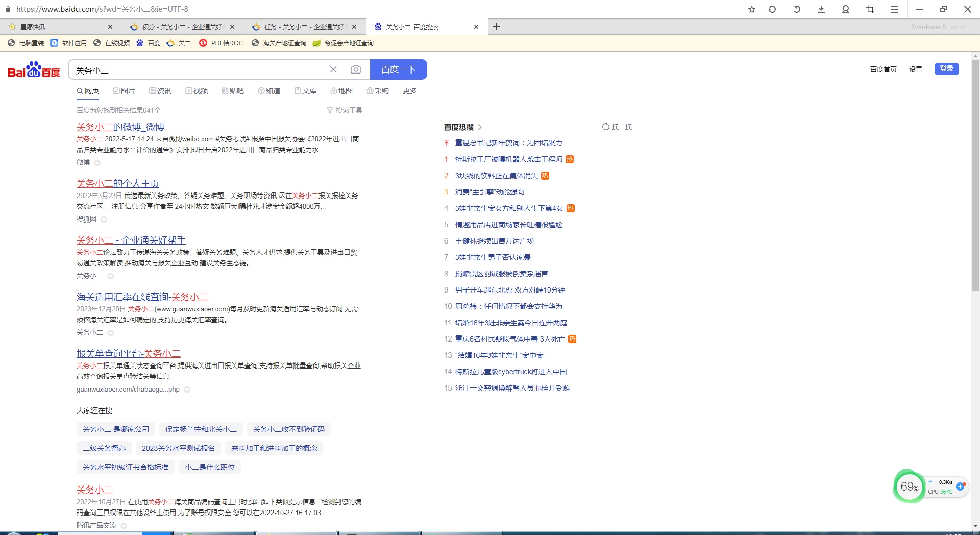
Task: Select the 图片 search category
Action: coord(124,91)
